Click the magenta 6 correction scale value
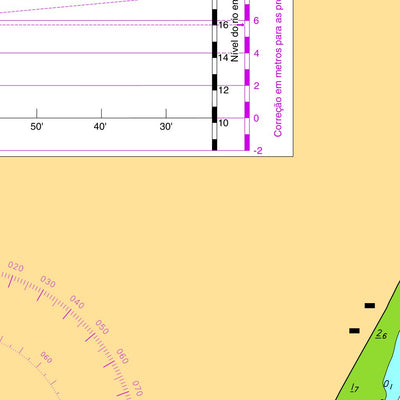The width and height of the screenshot is (400, 400). (256, 21)
